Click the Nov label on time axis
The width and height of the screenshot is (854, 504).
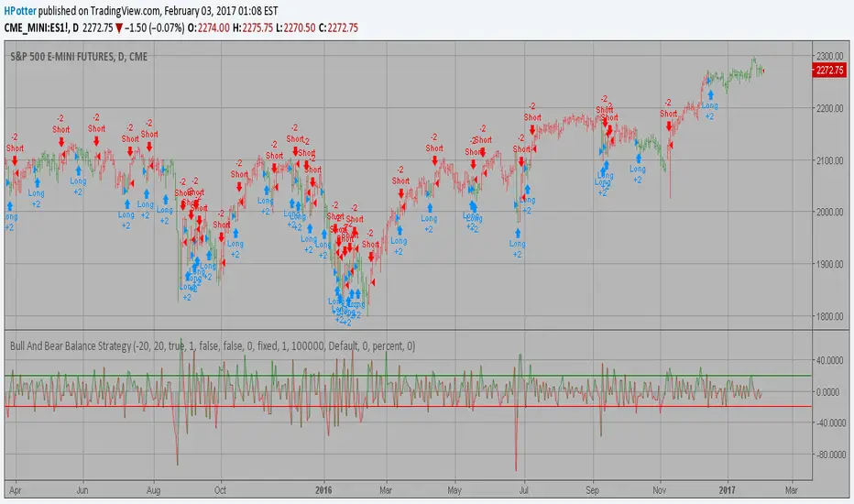point(660,490)
